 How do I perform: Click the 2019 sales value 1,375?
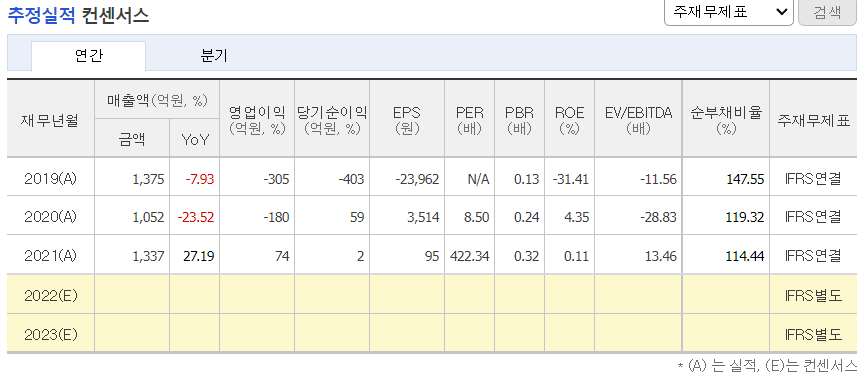(148, 179)
